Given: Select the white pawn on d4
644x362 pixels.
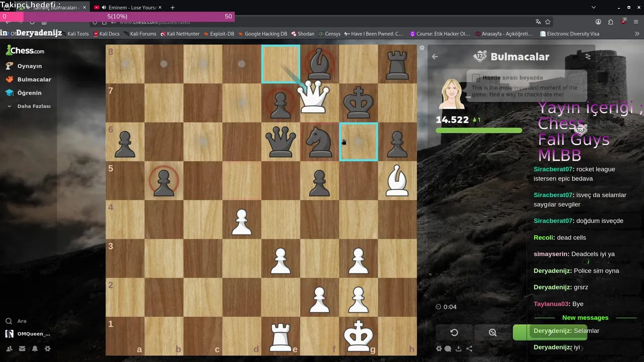Looking at the screenshot, I should coord(242,221).
